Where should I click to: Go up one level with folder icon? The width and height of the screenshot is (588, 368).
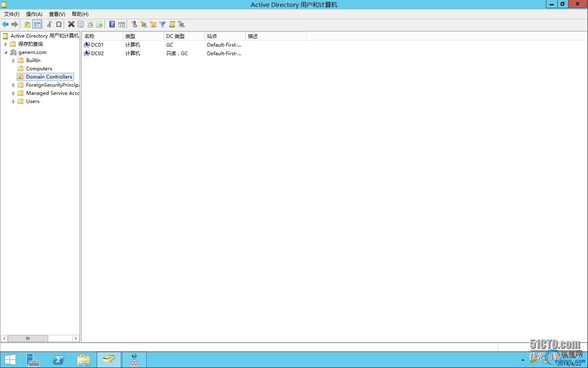point(27,25)
